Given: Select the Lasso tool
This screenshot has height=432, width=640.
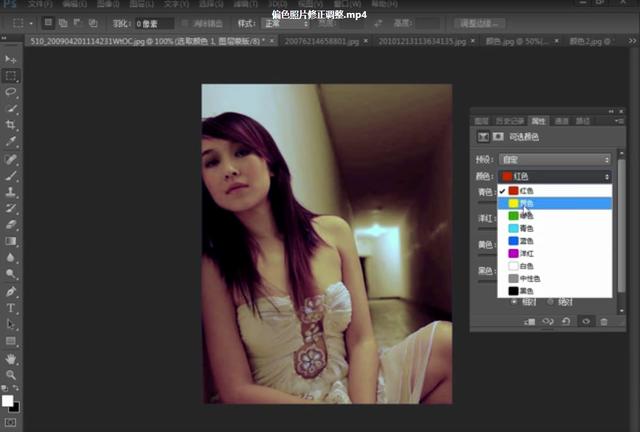Looking at the screenshot, I should click(11, 91).
